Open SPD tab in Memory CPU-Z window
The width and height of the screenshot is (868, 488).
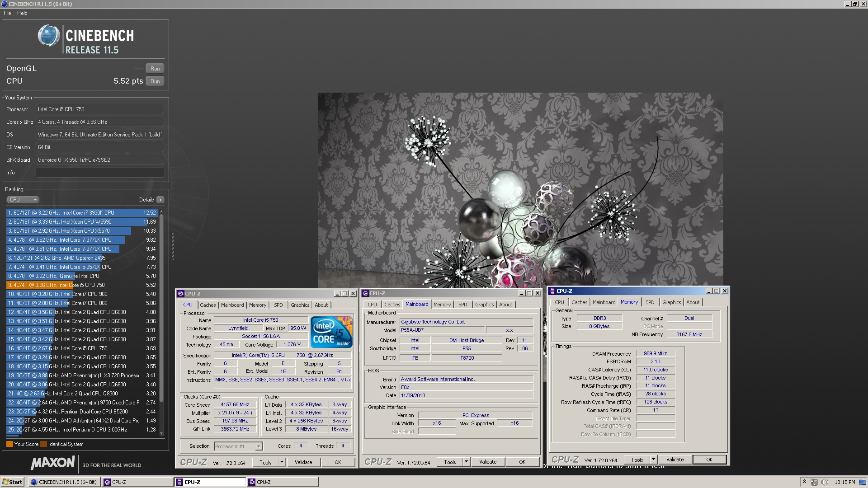click(650, 302)
